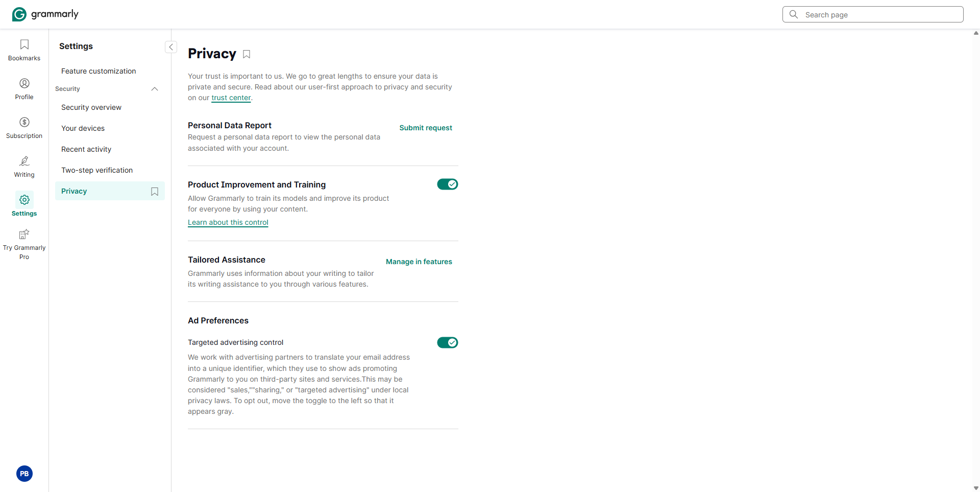Click the Grammarly logo
Screen dimensions: 980x492
[x=45, y=14]
